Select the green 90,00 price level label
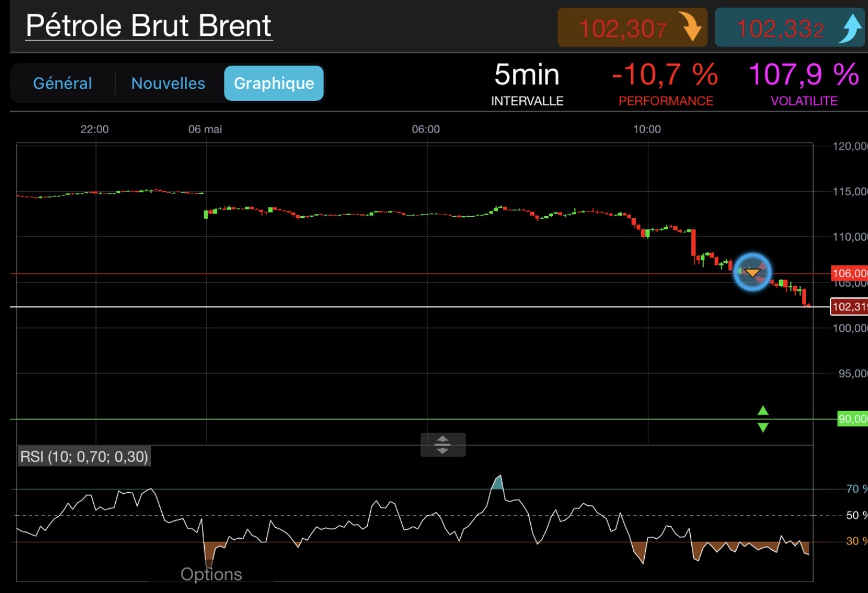Screen dimensions: 868x593 [x=852, y=419]
